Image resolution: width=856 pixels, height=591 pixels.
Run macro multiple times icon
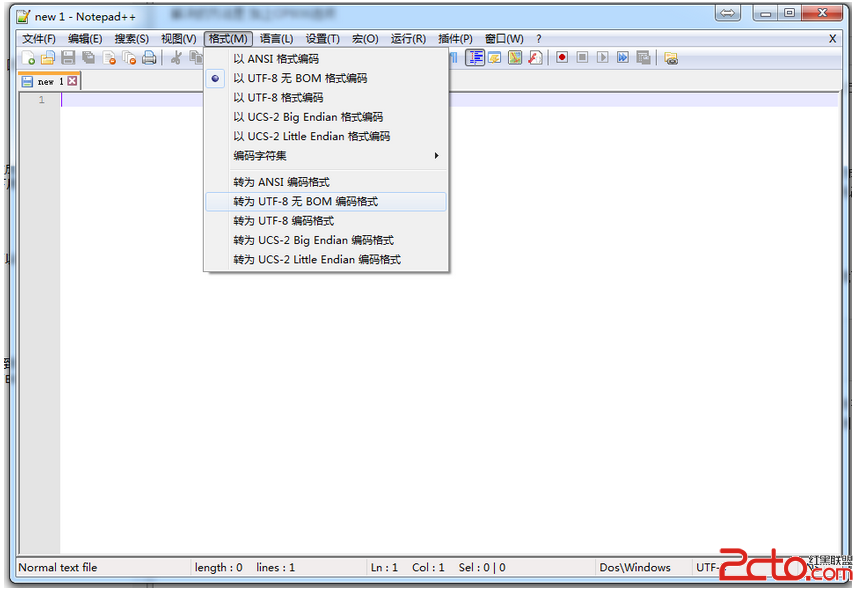[x=622, y=57]
